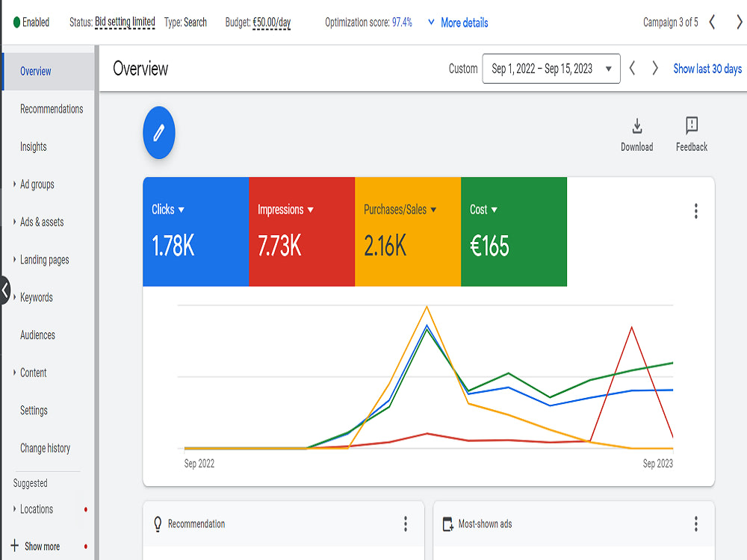Click the orange purchases peak on chart
Image resolution: width=747 pixels, height=560 pixels.
point(427,307)
